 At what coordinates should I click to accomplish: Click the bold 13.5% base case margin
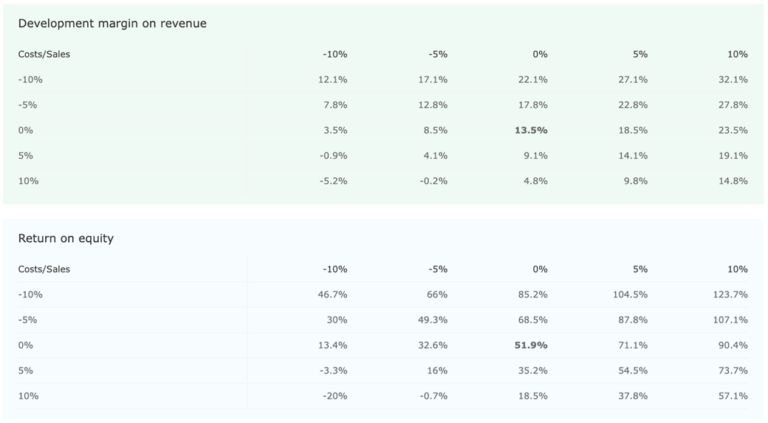[531, 130]
